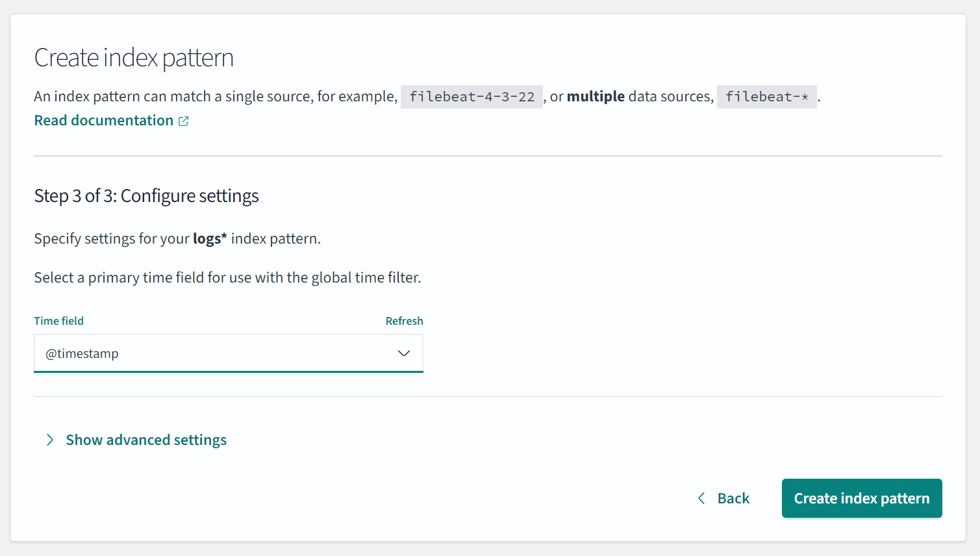This screenshot has height=556, width=980.
Task: Click the filebeat-* code example
Action: (766, 97)
